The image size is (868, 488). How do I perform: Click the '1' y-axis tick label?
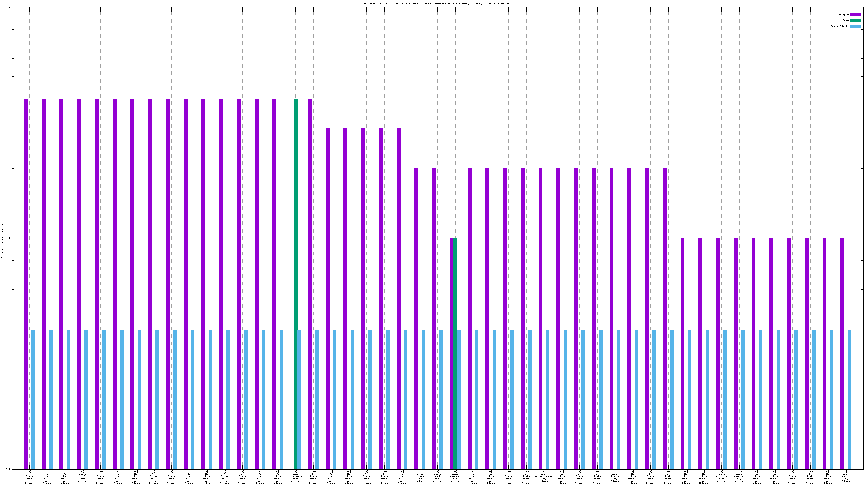click(10, 238)
